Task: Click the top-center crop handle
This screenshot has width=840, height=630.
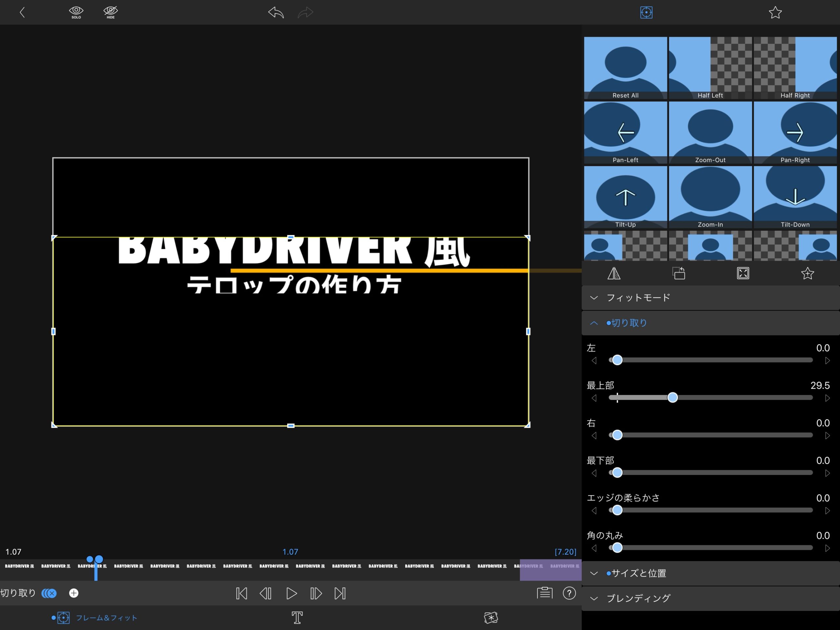Action: point(290,237)
